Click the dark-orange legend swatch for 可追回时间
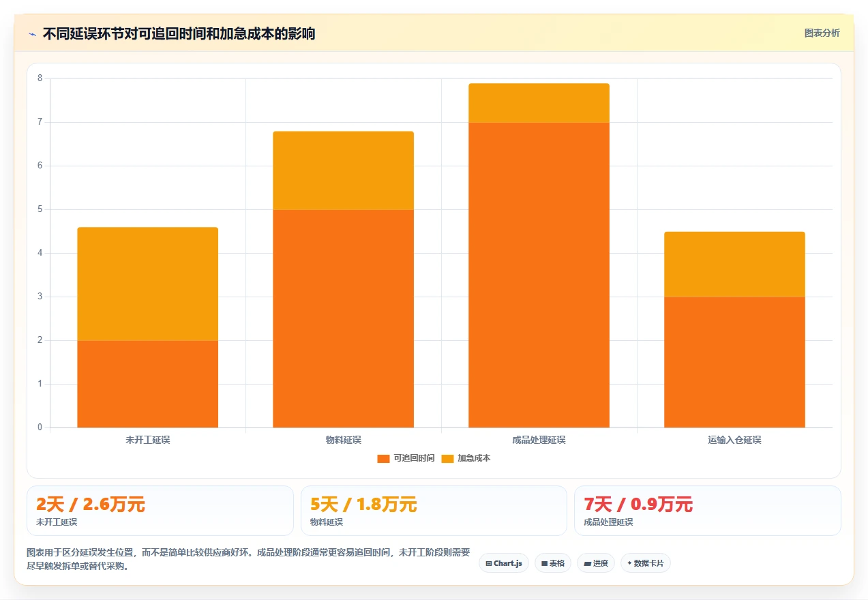868x600 pixels. [383, 458]
